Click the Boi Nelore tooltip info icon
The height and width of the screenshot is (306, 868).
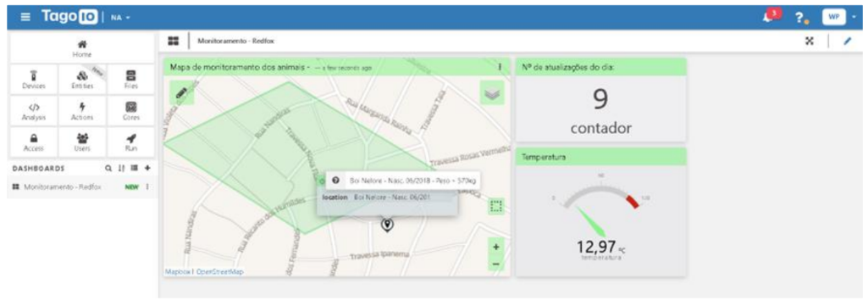point(335,181)
